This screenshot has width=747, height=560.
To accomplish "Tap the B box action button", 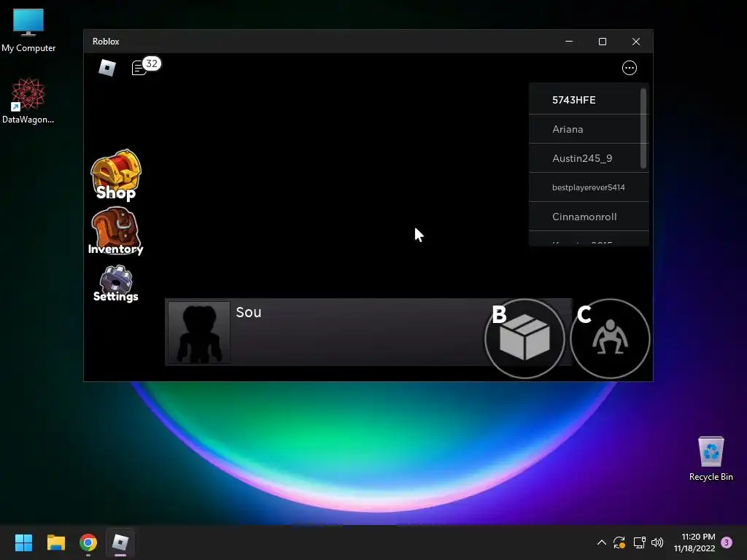I will tap(525, 338).
